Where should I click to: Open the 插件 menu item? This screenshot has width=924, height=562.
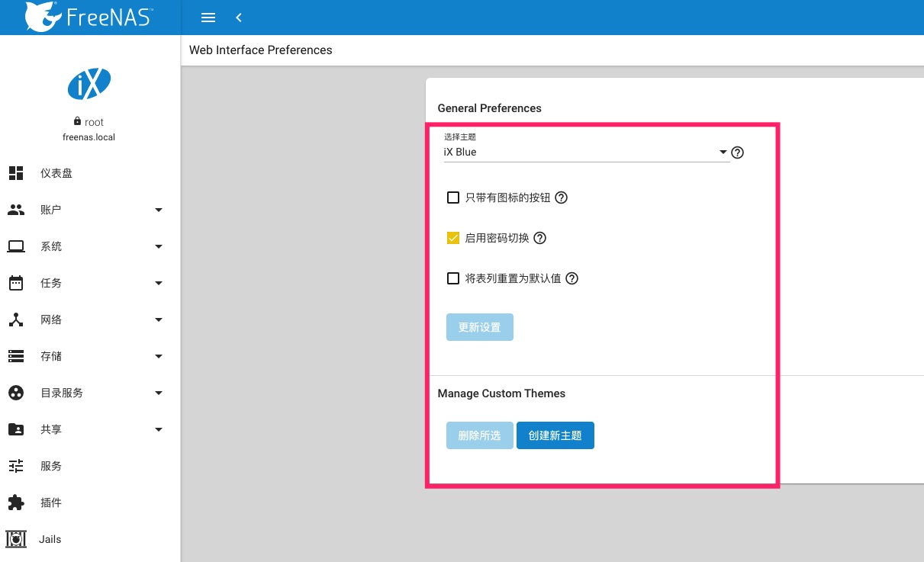point(90,503)
